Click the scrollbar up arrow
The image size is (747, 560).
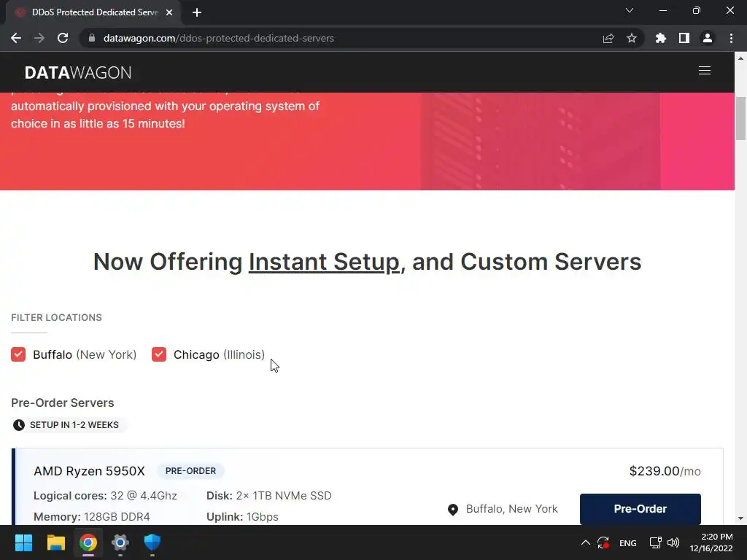(740, 58)
